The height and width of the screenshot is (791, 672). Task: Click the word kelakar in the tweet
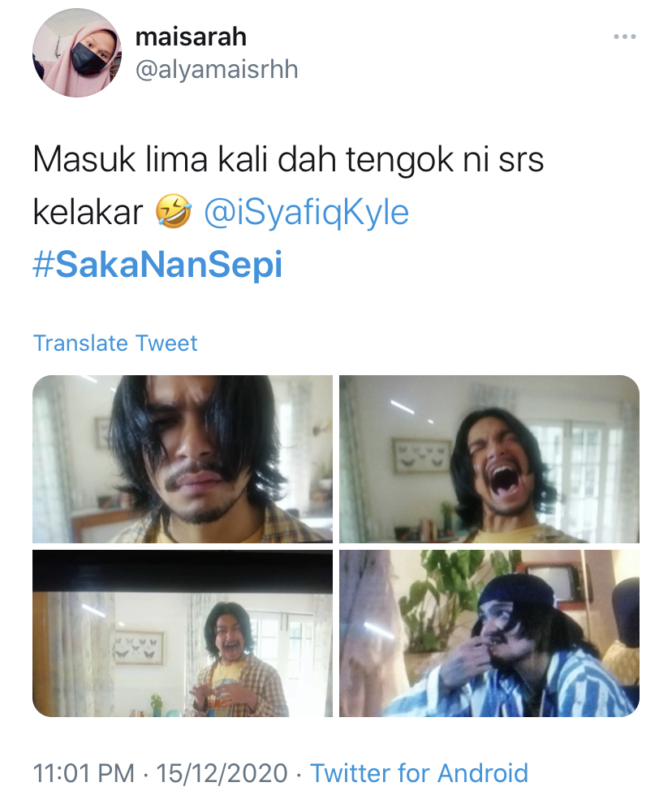[88, 213]
